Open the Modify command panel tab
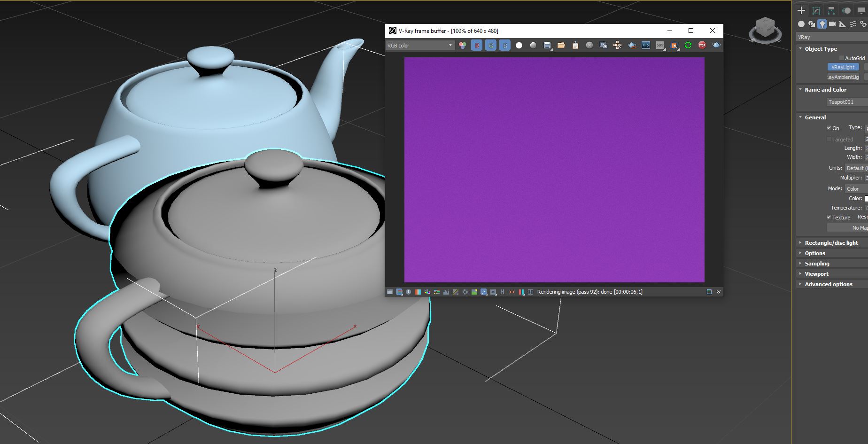Viewport: 868px width, 444px height. 816,10
